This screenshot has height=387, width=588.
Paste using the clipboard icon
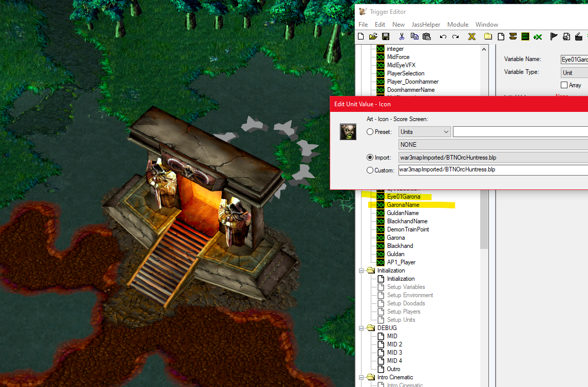(x=427, y=36)
